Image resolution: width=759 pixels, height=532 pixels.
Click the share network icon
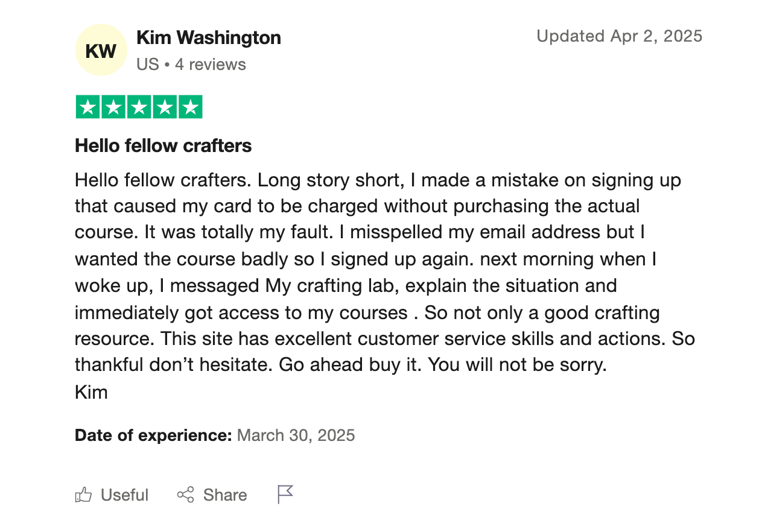185,495
